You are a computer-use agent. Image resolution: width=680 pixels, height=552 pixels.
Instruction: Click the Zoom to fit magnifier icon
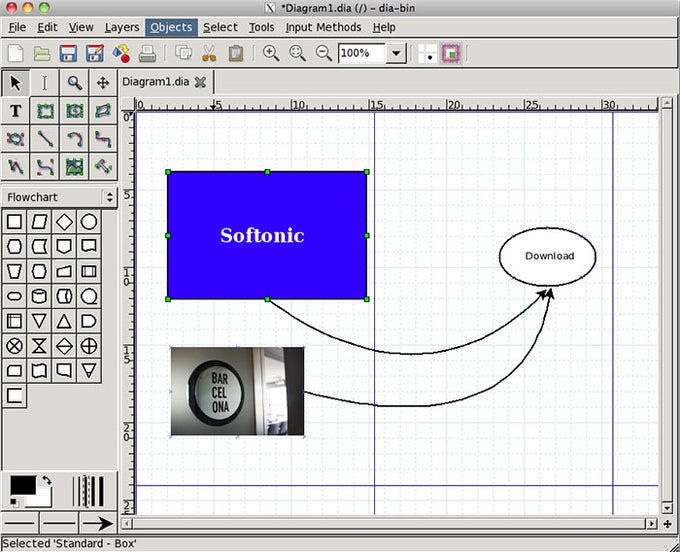coord(298,53)
